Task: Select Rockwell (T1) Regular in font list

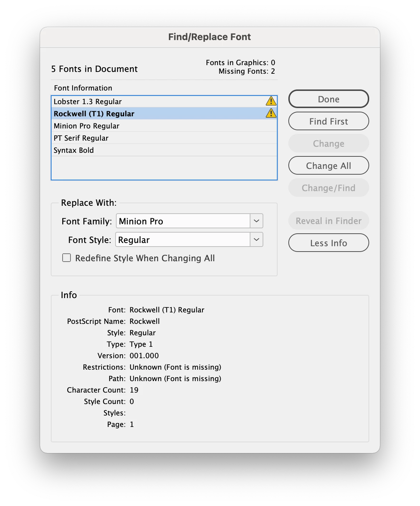Action: click(x=164, y=113)
